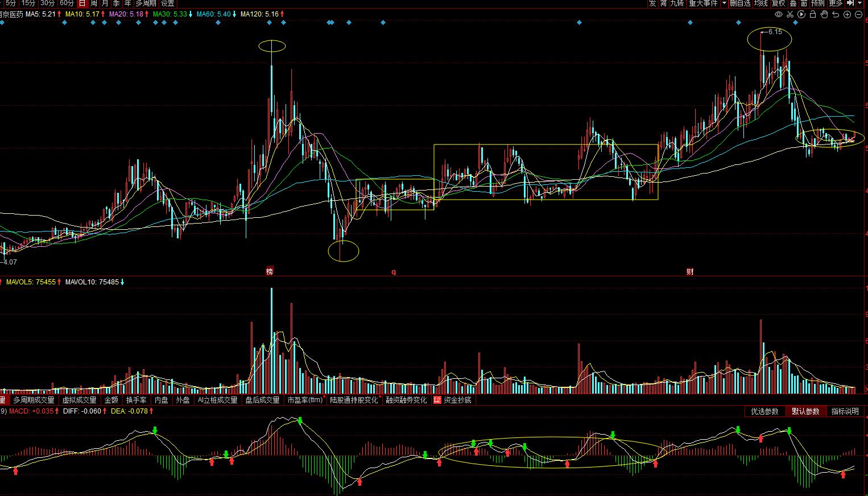The image size is (868, 496).
Task: Click the 窗 window button
Action: coord(804,3)
